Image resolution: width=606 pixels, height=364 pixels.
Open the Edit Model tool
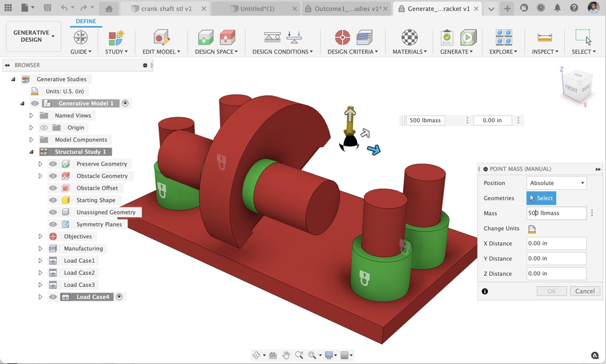(162, 38)
